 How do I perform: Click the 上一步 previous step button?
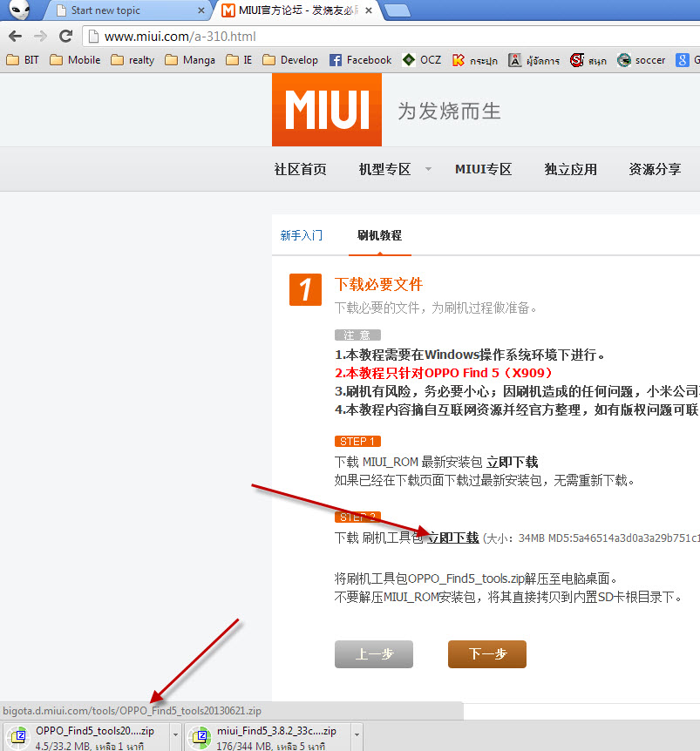(x=374, y=653)
